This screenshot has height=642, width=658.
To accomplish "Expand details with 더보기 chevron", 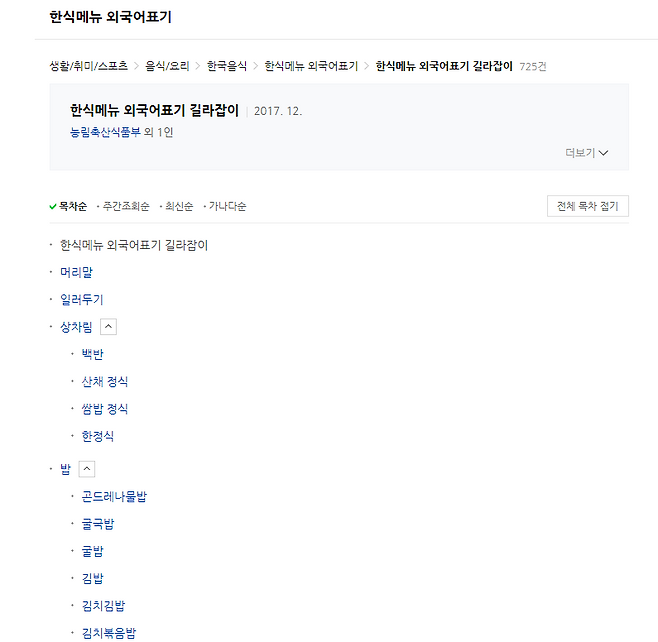I will coord(587,153).
